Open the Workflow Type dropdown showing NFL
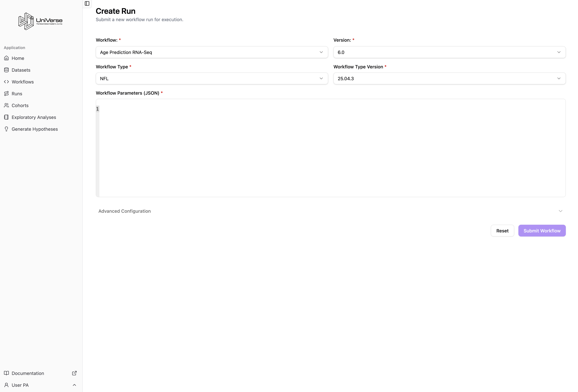 pyautogui.click(x=212, y=79)
